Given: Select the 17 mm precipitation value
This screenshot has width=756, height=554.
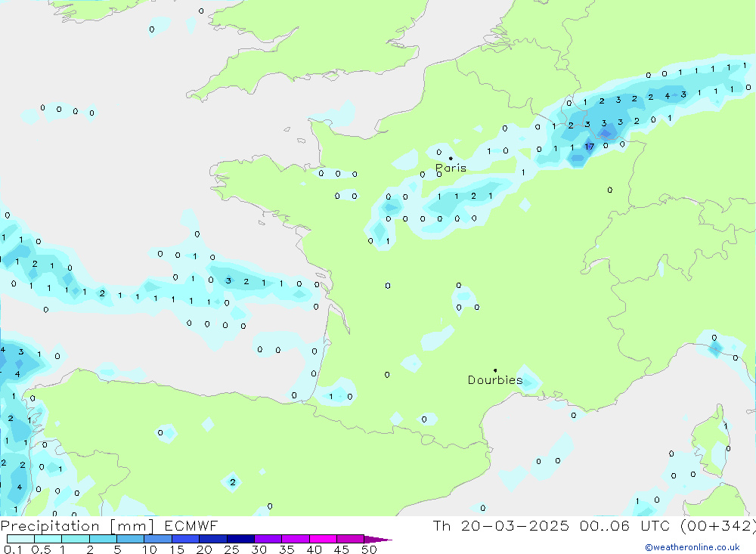Looking at the screenshot, I should tap(589, 147).
